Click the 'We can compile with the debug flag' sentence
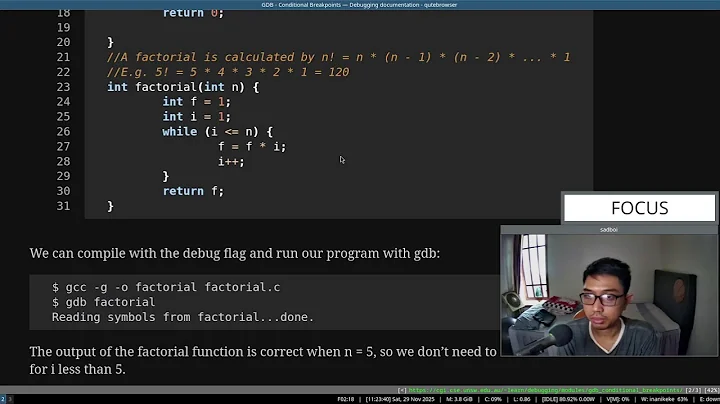720x404 pixels. [x=235, y=253]
